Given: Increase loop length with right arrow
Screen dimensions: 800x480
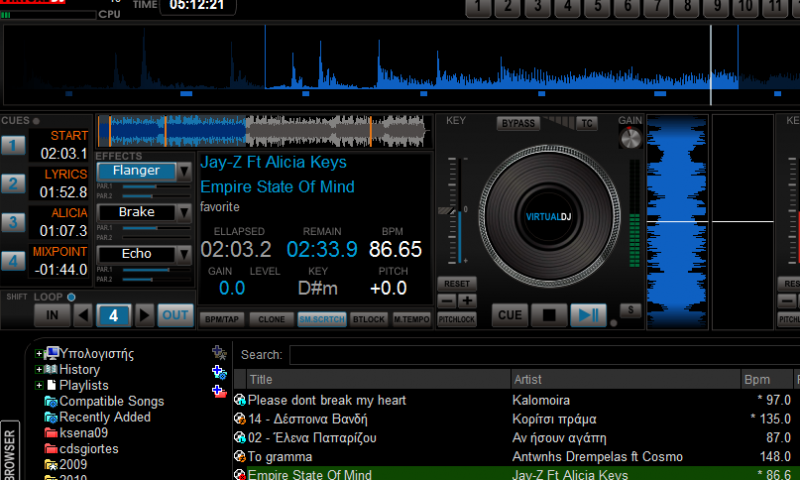Looking at the screenshot, I should point(144,315).
